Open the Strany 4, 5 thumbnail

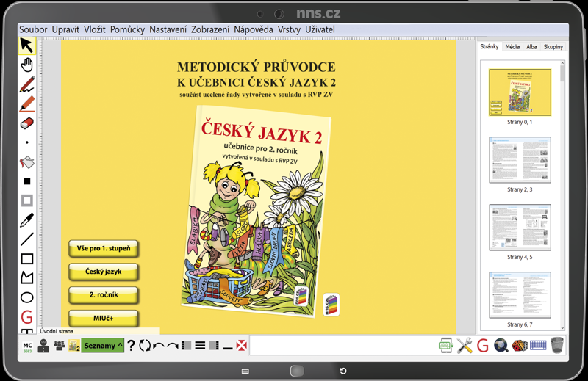(520, 228)
